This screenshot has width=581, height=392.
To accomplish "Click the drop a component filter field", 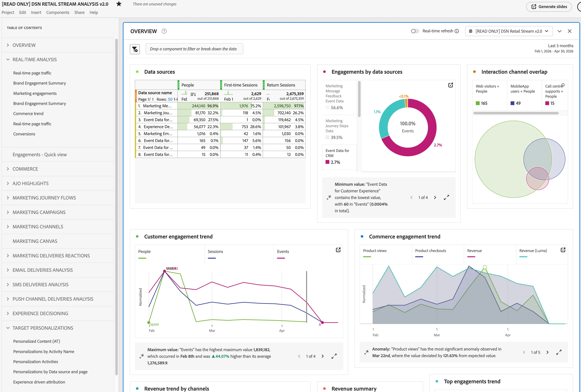I will tap(194, 49).
